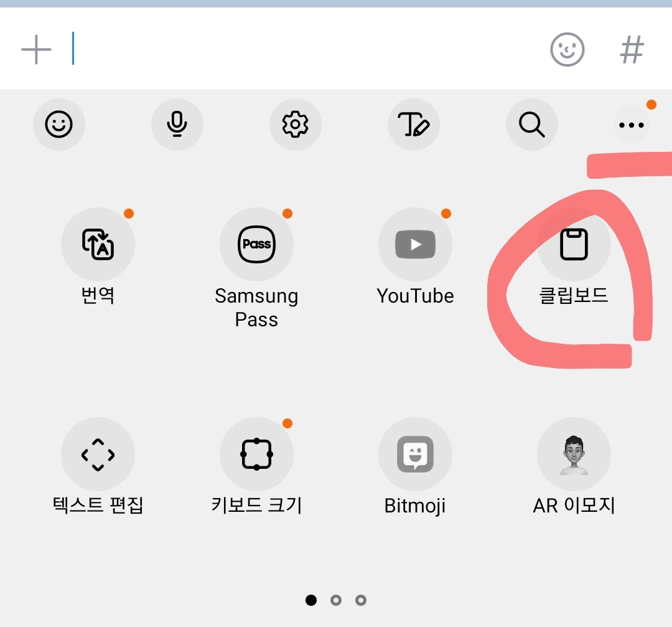Open Bitmoji stickers
This screenshot has width=672, height=627.
(415, 454)
